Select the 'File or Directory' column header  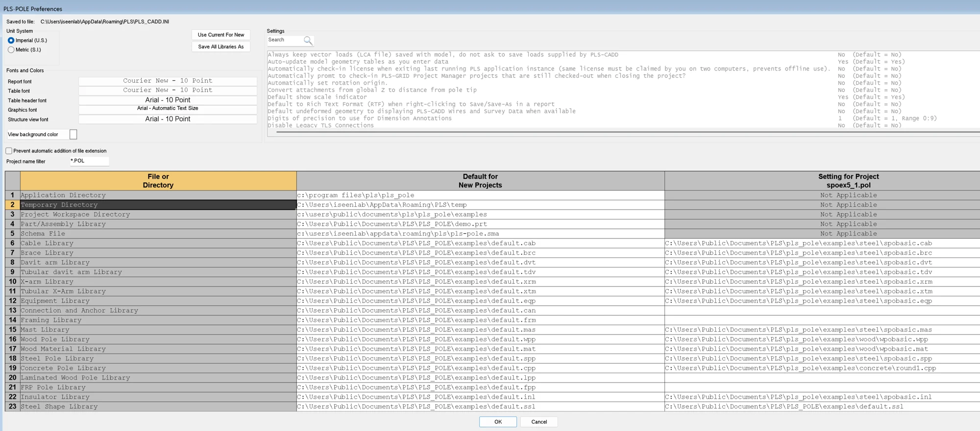click(x=158, y=181)
